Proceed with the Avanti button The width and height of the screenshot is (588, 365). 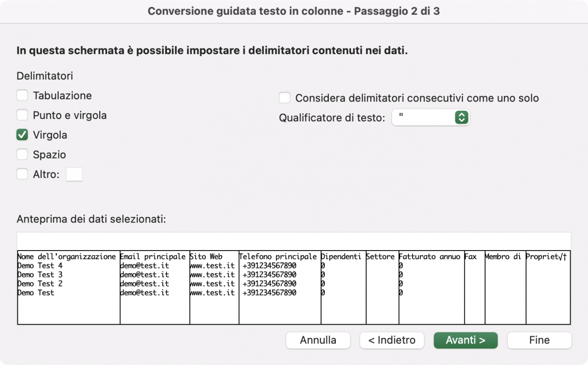[x=466, y=340]
